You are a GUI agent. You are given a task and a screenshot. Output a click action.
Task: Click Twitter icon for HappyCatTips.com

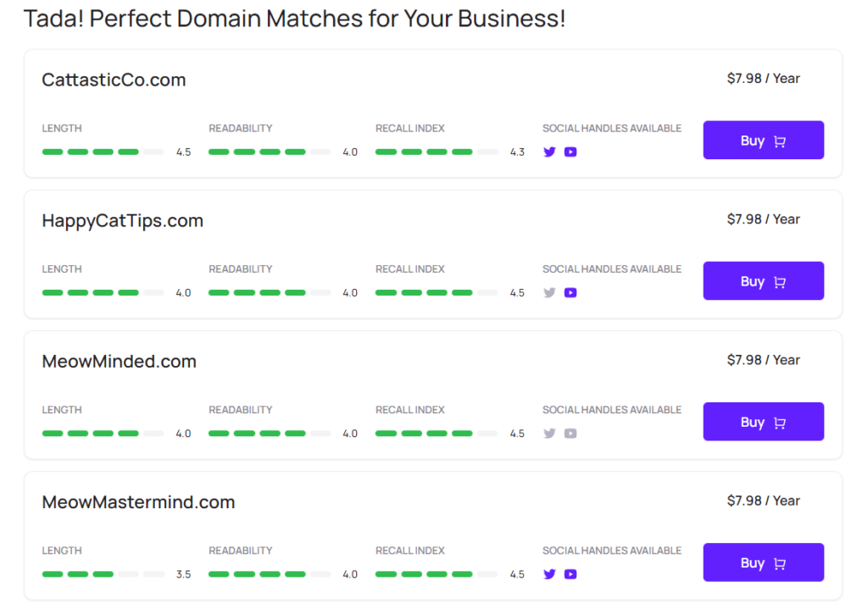tap(549, 293)
